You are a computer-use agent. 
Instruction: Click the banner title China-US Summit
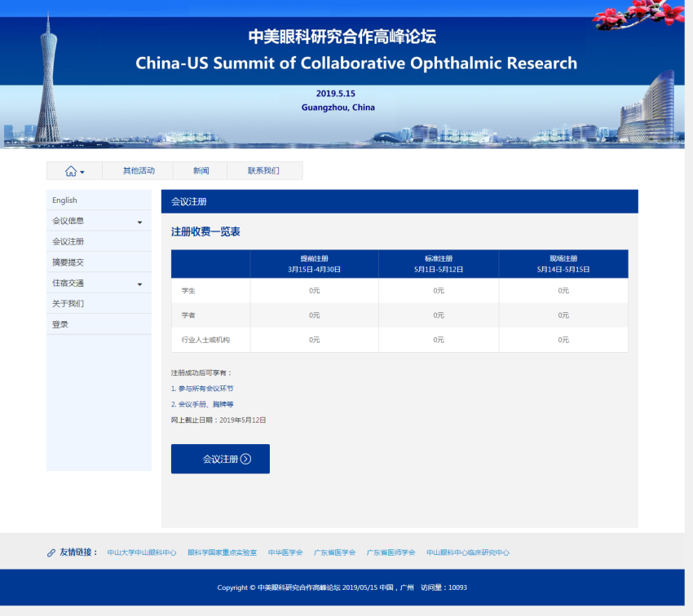(x=356, y=63)
